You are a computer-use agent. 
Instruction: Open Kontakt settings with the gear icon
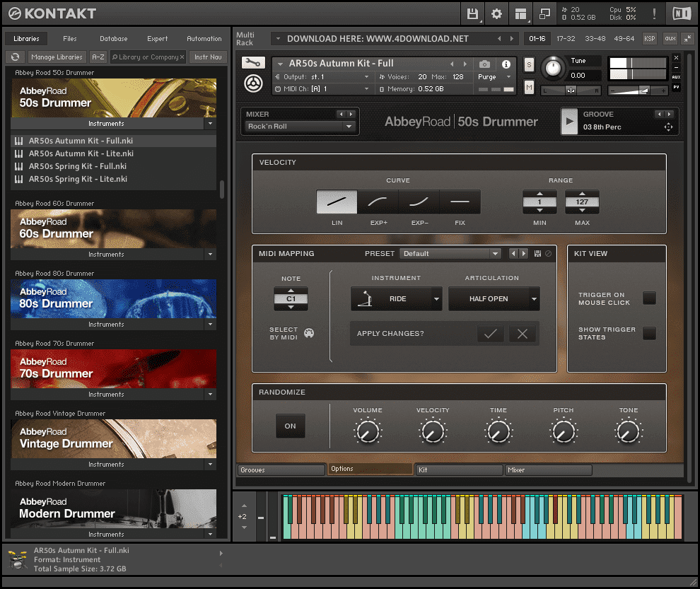tap(497, 13)
